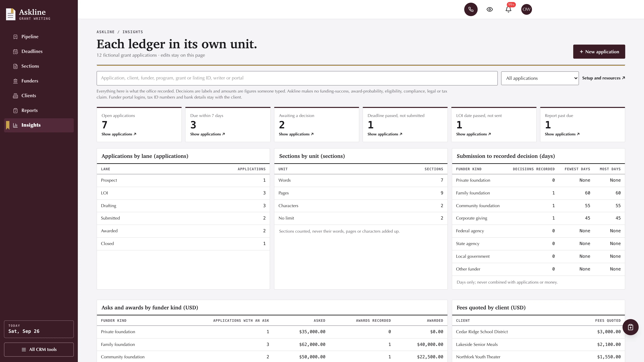Open the Sections document icon
This screenshot has width=644, height=362.
coord(15,66)
